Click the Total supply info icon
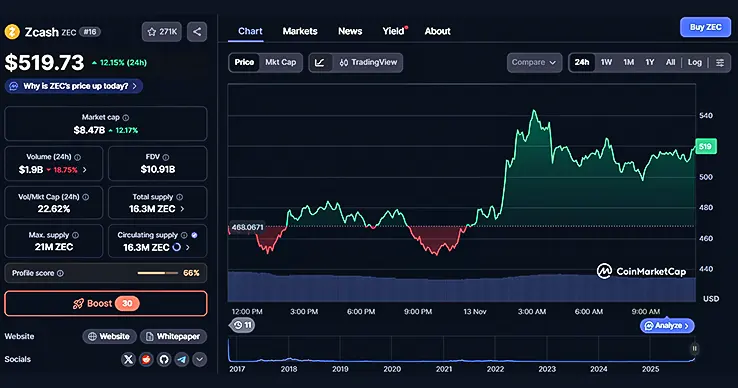 pyautogui.click(x=179, y=197)
